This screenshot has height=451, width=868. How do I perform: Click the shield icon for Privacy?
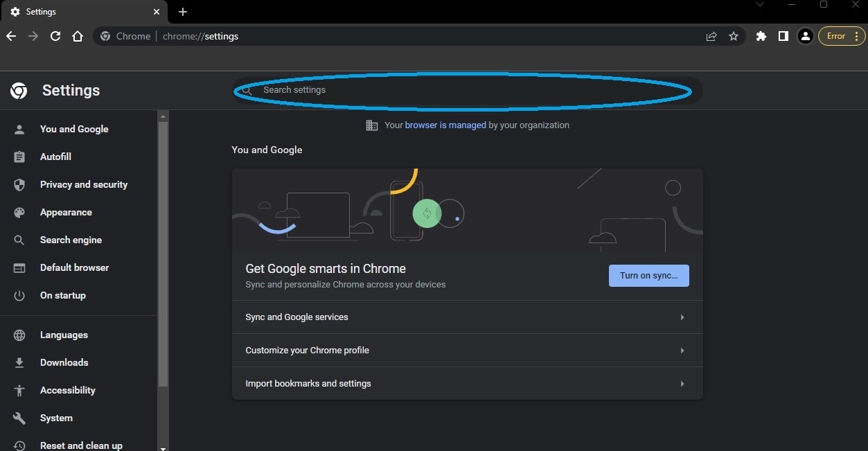tap(19, 184)
